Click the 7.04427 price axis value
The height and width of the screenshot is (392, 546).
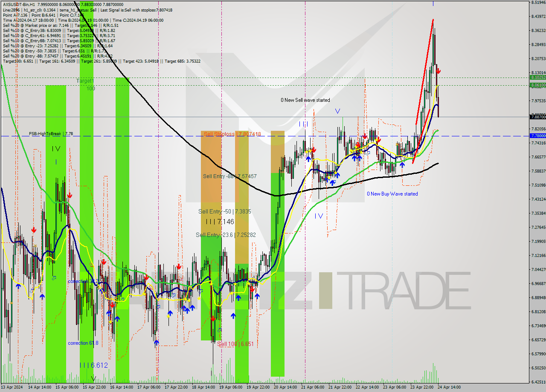538,269
